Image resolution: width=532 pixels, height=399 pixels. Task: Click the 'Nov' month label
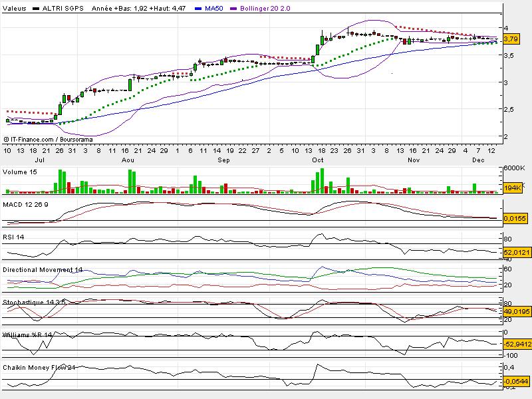[414, 160]
